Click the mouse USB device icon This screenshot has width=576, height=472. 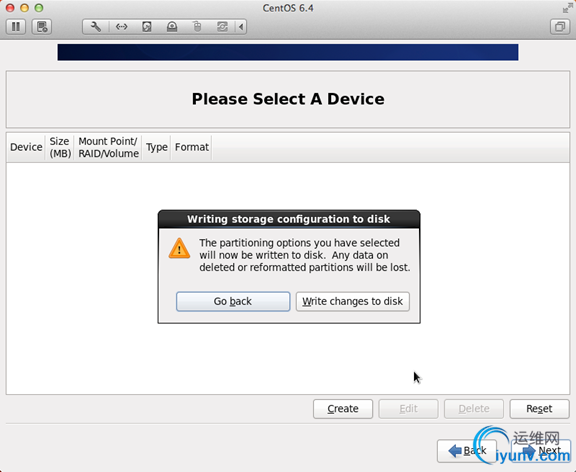click(197, 27)
